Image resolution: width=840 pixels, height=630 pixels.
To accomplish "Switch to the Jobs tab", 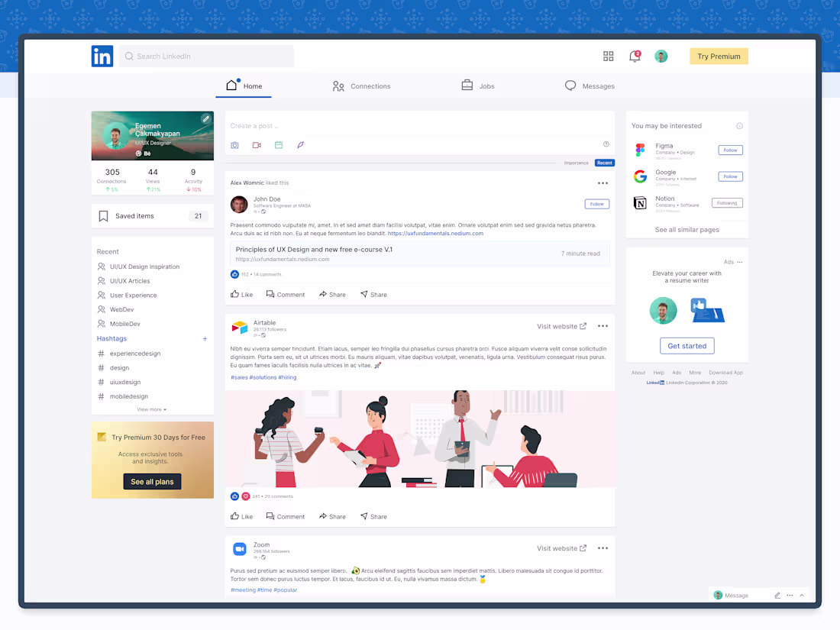I will pos(478,86).
